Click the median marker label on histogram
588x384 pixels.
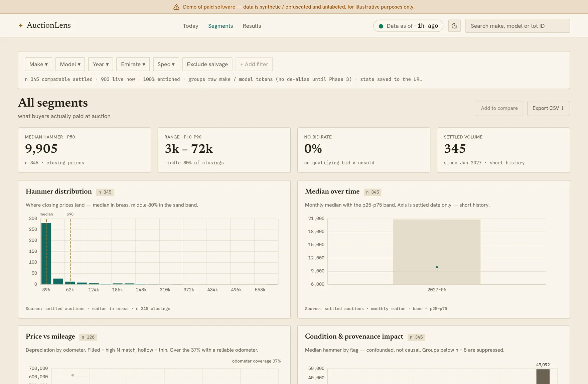46,214
